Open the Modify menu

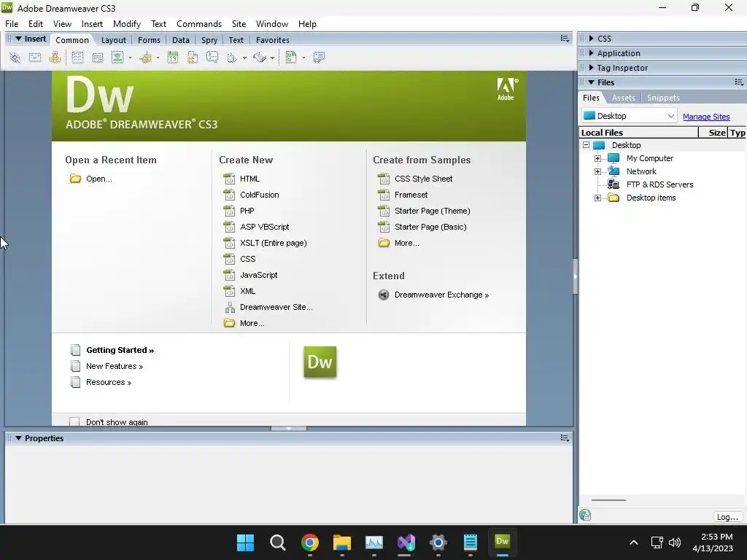pyautogui.click(x=127, y=24)
